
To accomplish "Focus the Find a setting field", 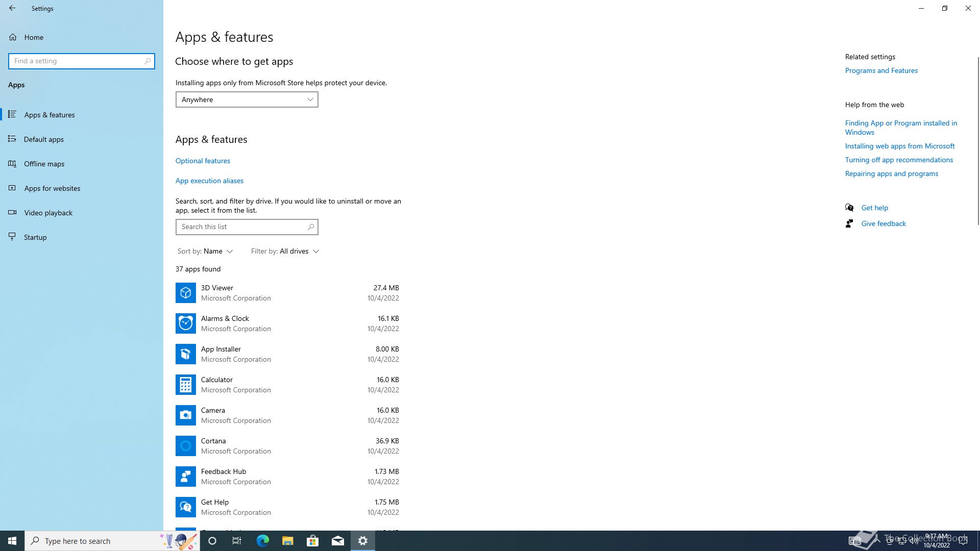I will (82, 61).
